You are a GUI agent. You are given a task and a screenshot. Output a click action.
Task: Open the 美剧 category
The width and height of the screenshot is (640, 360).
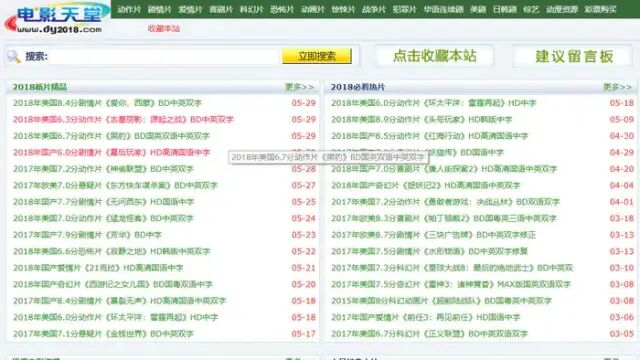(x=478, y=9)
